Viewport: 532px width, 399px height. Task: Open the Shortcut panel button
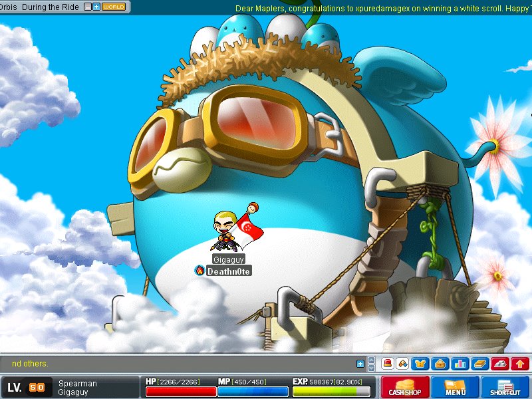[x=505, y=387]
